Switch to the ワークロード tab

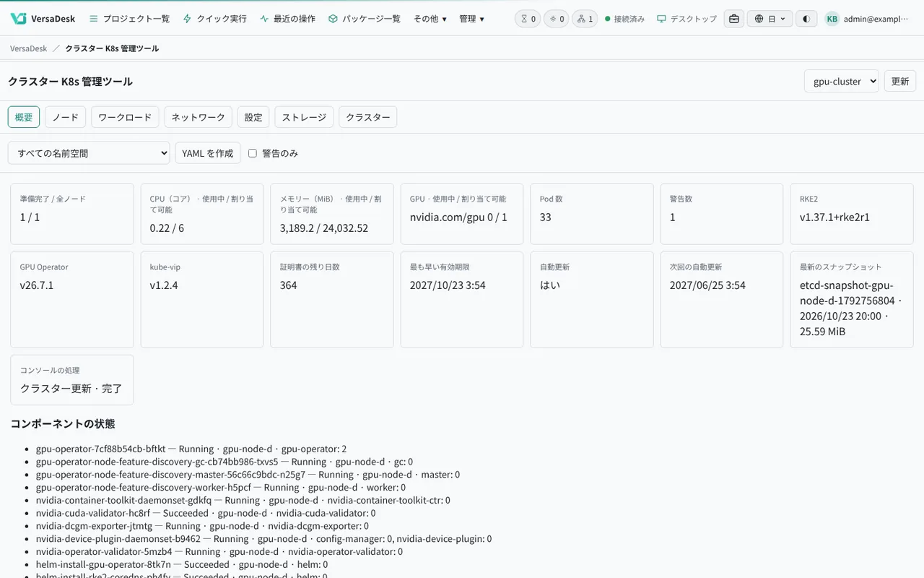[125, 117]
